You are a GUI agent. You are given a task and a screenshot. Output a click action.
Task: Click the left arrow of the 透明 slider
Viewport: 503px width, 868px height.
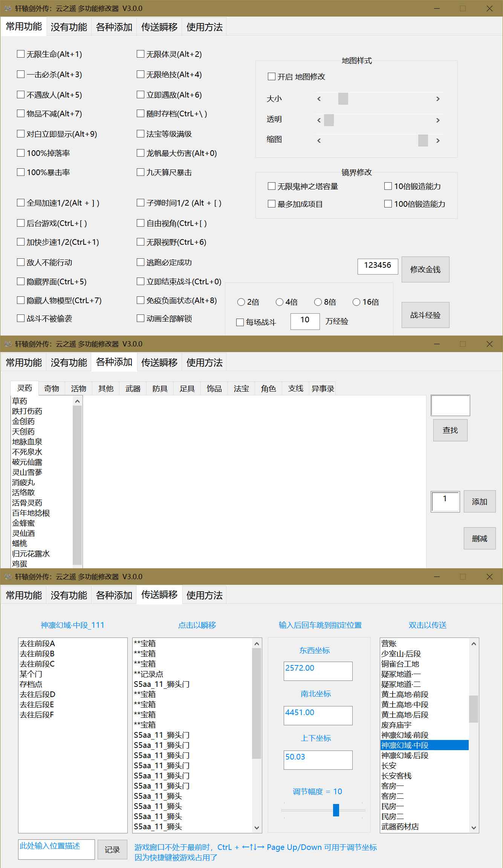click(319, 121)
